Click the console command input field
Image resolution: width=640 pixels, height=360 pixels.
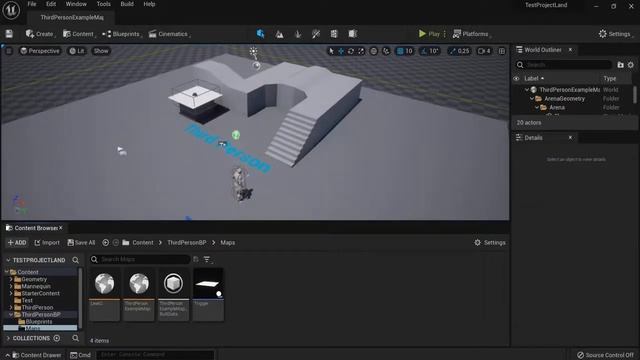click(x=155, y=355)
